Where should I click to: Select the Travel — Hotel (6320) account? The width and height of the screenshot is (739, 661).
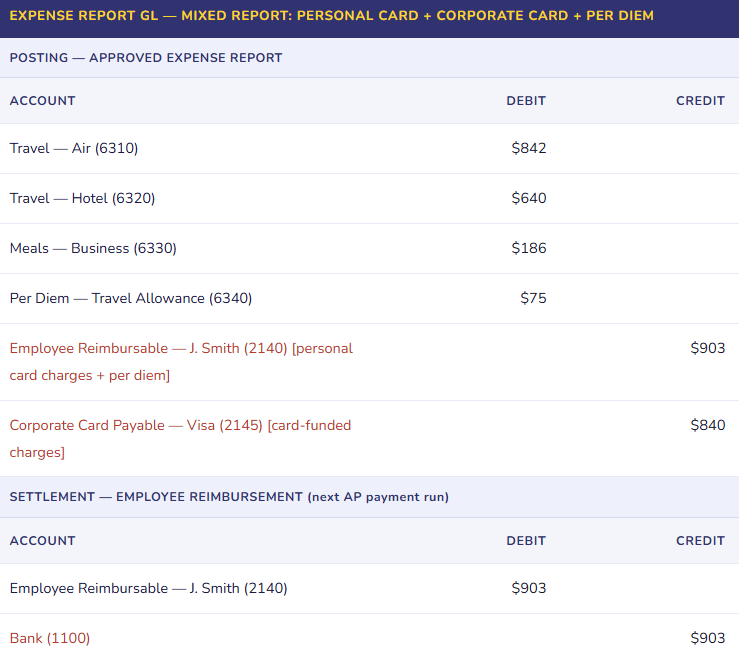[x=82, y=198]
